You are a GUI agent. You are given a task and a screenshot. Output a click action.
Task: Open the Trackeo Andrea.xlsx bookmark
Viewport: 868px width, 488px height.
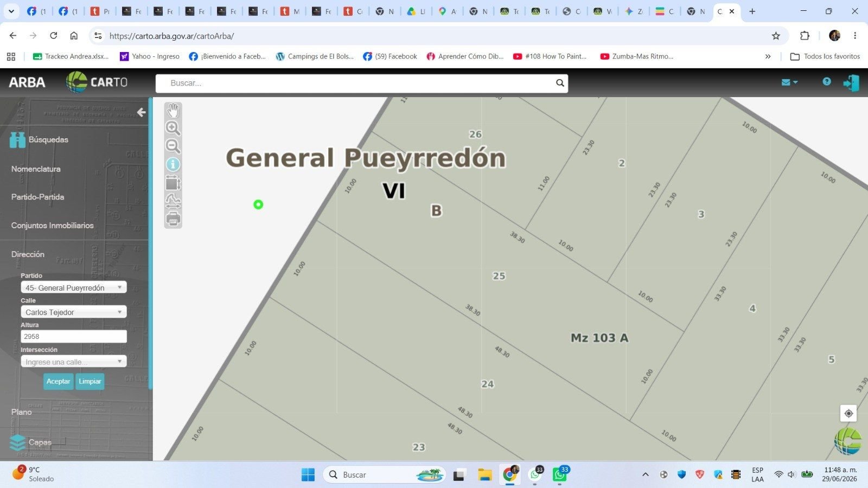pyautogui.click(x=71, y=56)
